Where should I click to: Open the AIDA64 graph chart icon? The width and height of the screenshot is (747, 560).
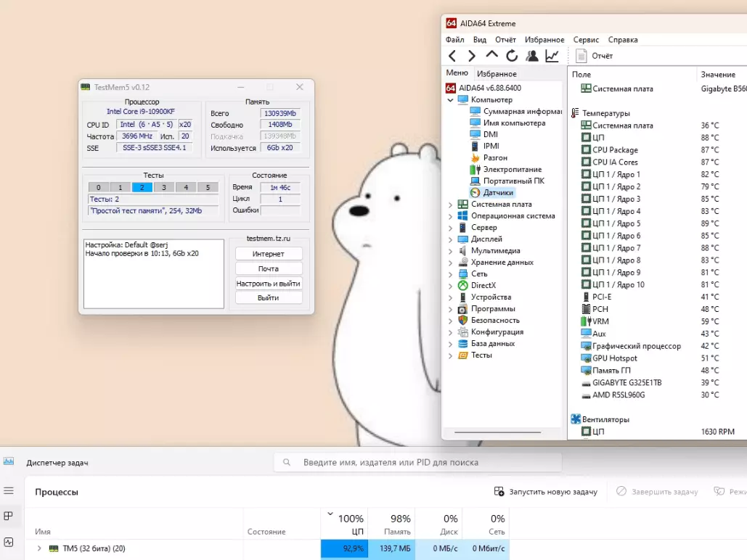point(552,56)
